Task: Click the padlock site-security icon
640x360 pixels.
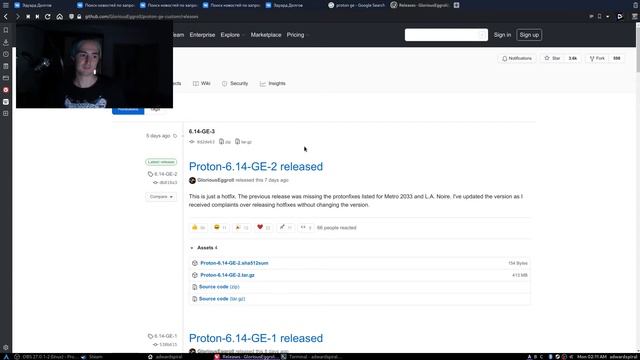Action: 79,17
